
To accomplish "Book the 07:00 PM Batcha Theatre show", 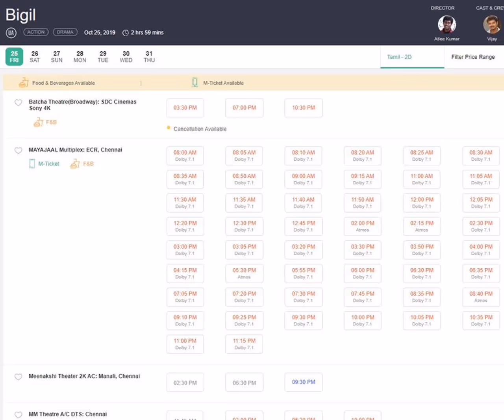I will point(244,108).
